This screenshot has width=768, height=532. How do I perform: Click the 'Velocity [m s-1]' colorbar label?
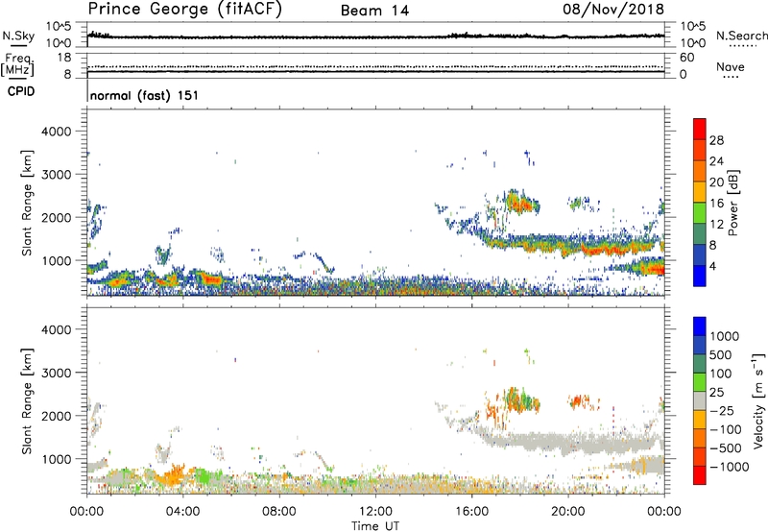click(x=758, y=400)
